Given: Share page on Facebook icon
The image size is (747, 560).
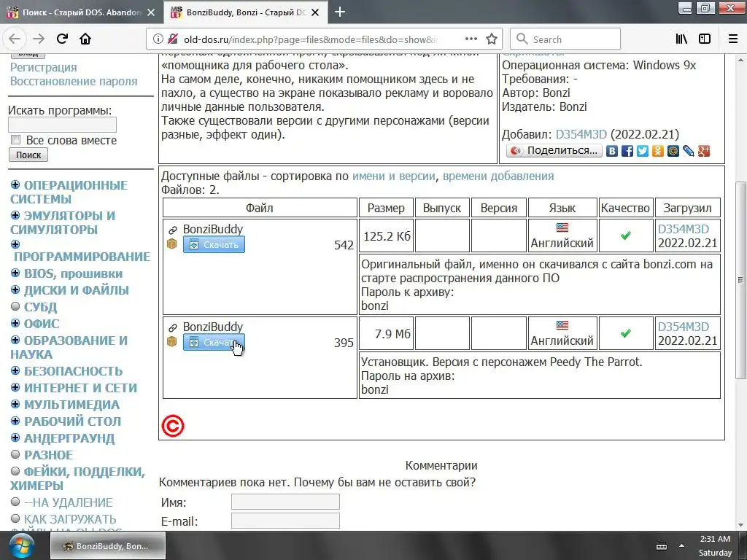Looking at the screenshot, I should [627, 151].
